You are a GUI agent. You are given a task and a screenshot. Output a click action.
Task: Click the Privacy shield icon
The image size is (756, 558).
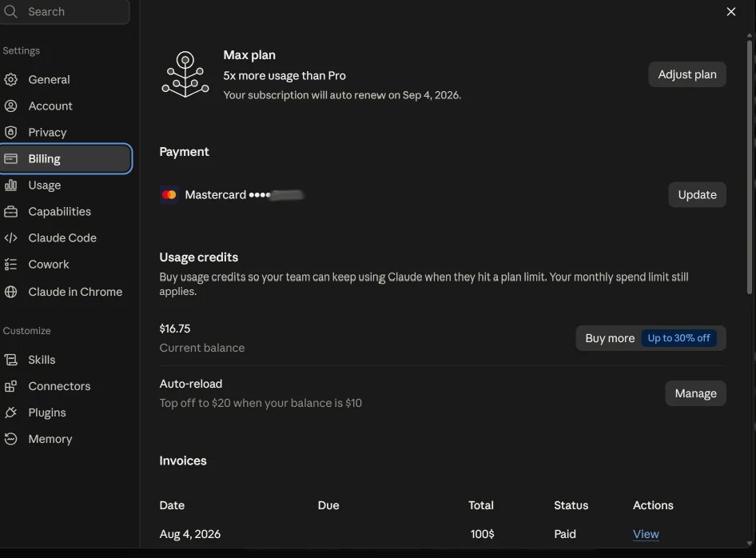[10, 132]
